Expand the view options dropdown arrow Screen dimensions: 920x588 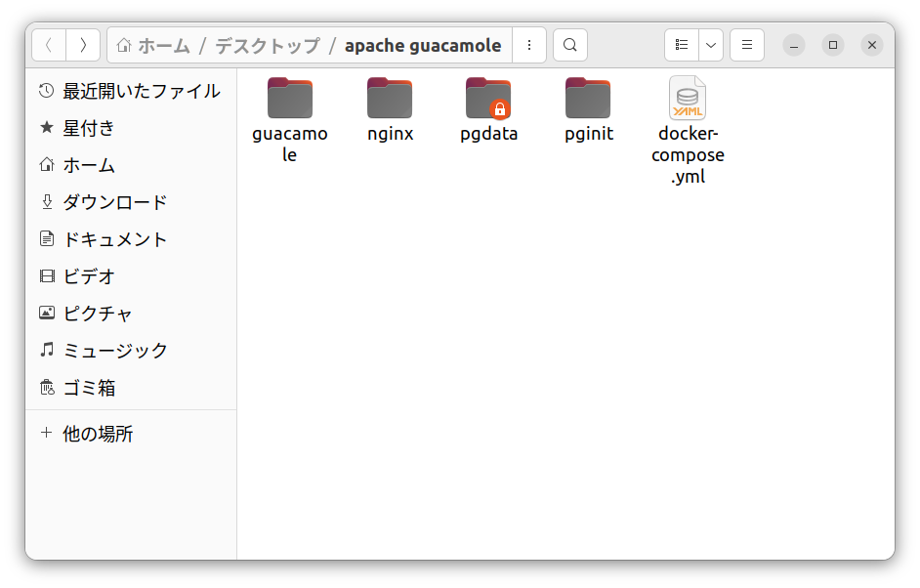tap(711, 45)
